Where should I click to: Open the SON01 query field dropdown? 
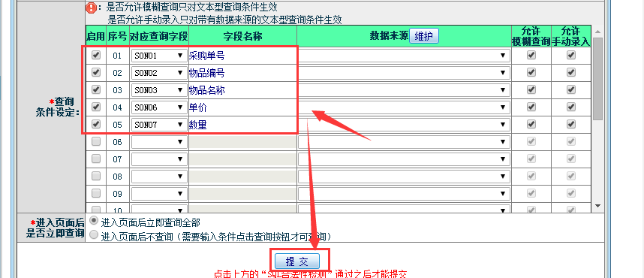tap(159, 56)
